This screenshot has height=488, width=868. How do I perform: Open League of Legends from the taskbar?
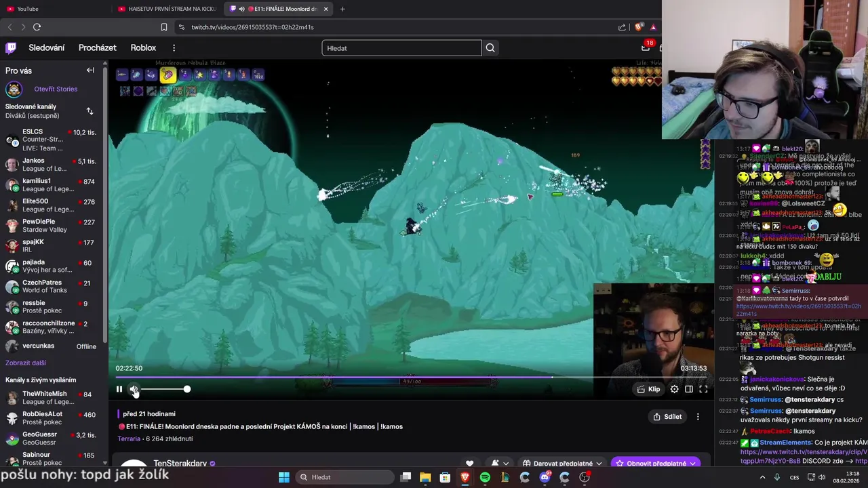pyautogui.click(x=505, y=477)
